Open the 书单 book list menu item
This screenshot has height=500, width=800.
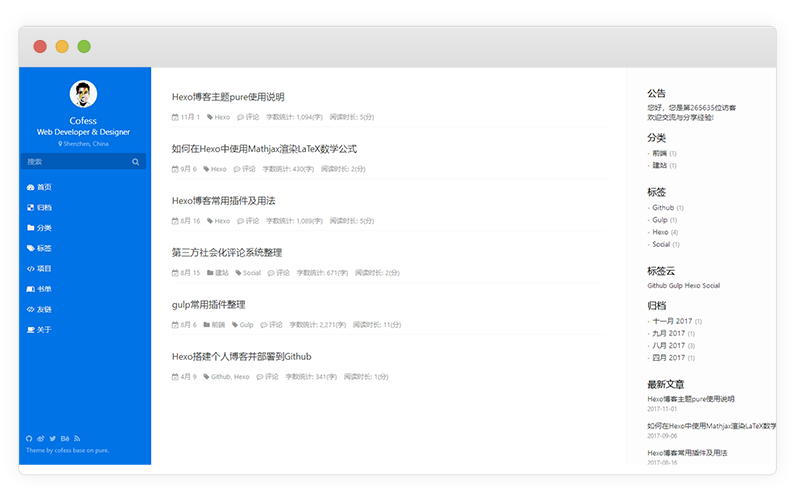[39, 289]
